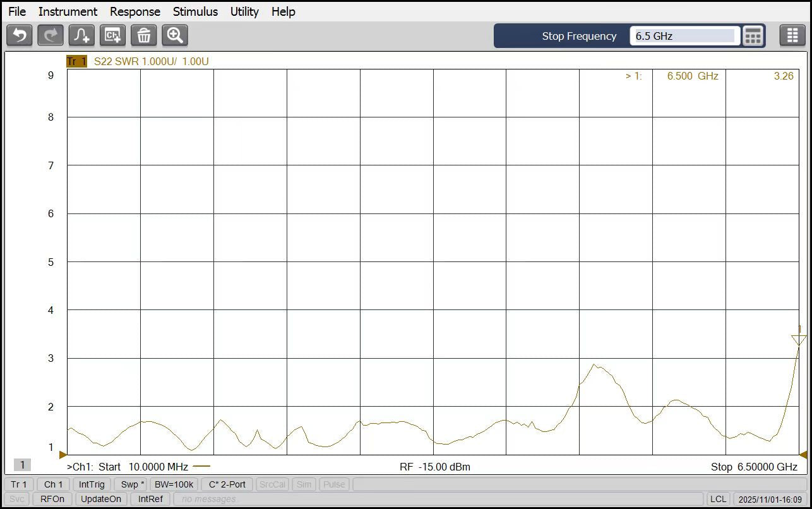Click the marker value 3.26
Viewport: 812px width, 509px height.
[x=784, y=76]
